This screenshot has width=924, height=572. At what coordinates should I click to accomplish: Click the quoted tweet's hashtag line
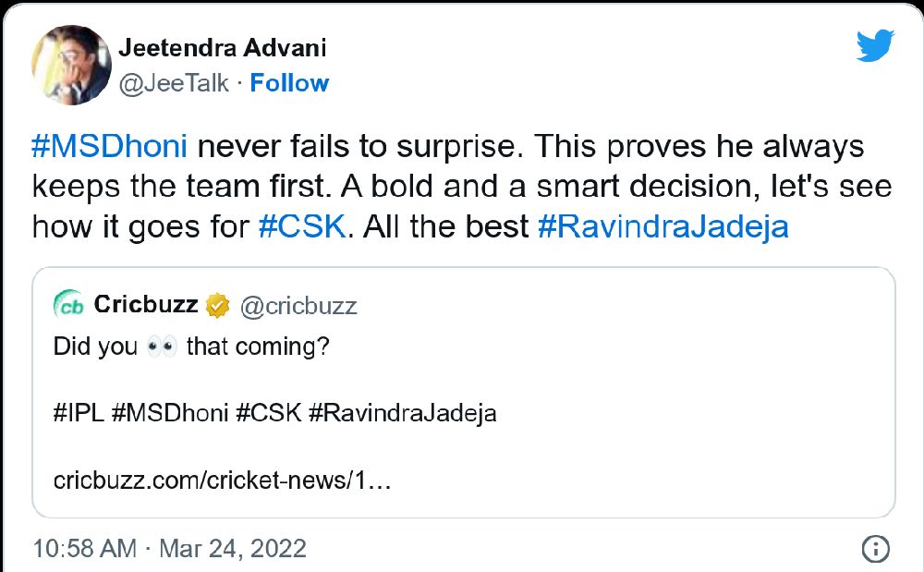pos(274,413)
